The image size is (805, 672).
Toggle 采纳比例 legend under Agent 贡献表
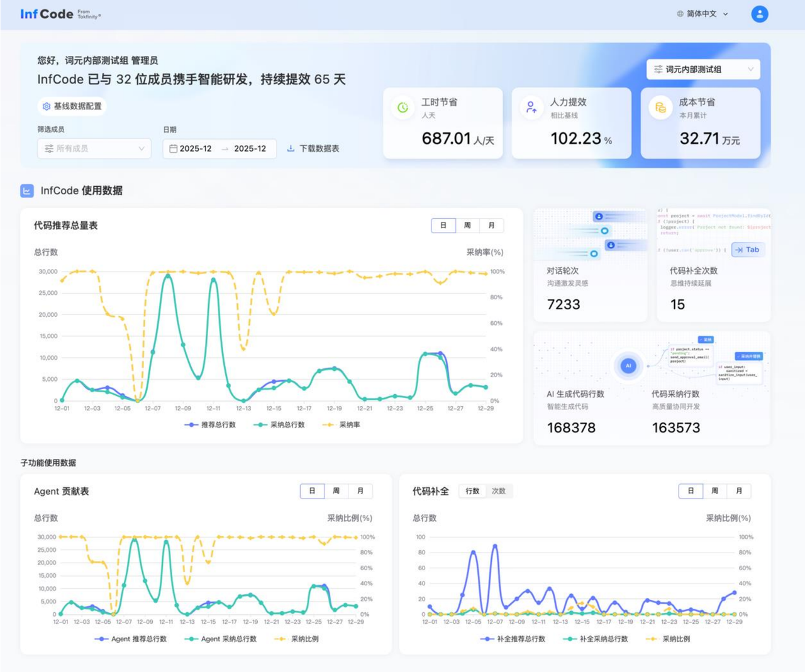click(x=297, y=639)
